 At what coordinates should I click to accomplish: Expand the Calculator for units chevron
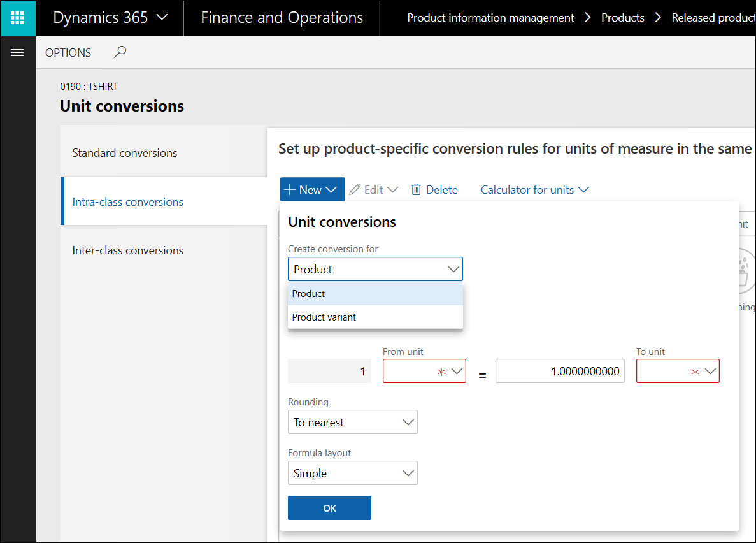coord(583,190)
